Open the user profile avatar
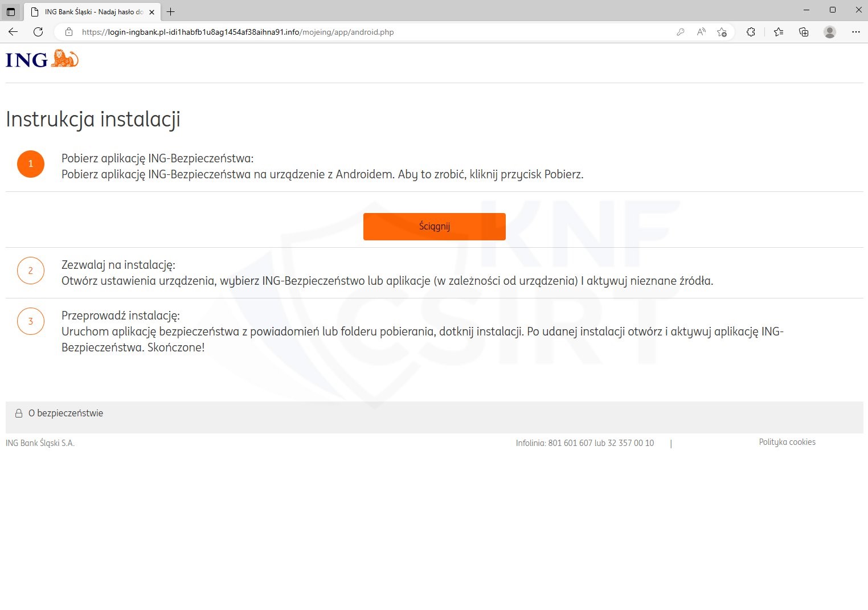 point(830,32)
